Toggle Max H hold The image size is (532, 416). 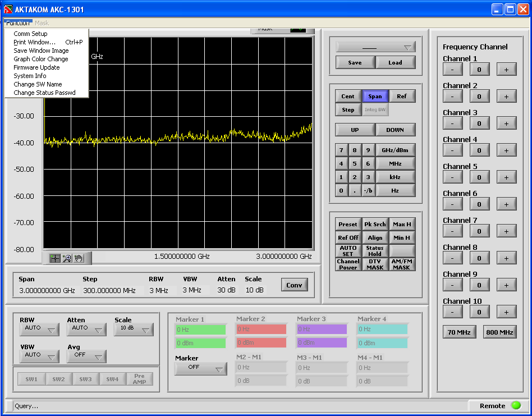[x=402, y=225]
